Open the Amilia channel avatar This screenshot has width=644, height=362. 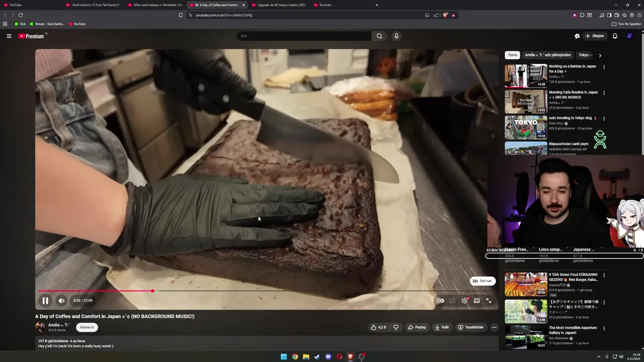pyautogui.click(x=40, y=327)
